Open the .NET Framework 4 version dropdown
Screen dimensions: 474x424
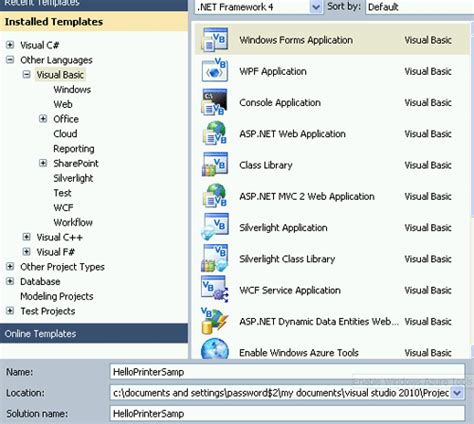click(x=316, y=7)
